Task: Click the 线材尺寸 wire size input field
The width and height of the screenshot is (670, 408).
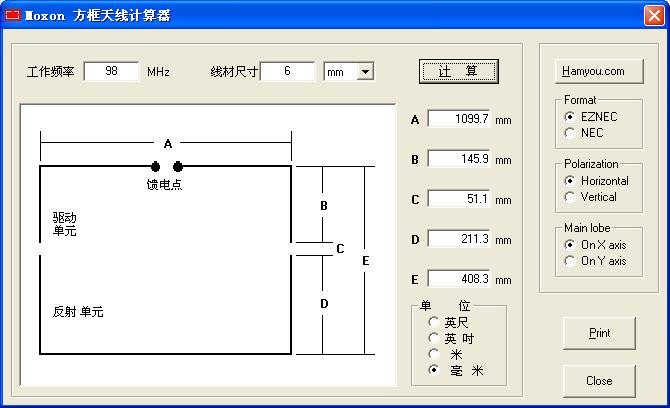Action: pos(288,72)
